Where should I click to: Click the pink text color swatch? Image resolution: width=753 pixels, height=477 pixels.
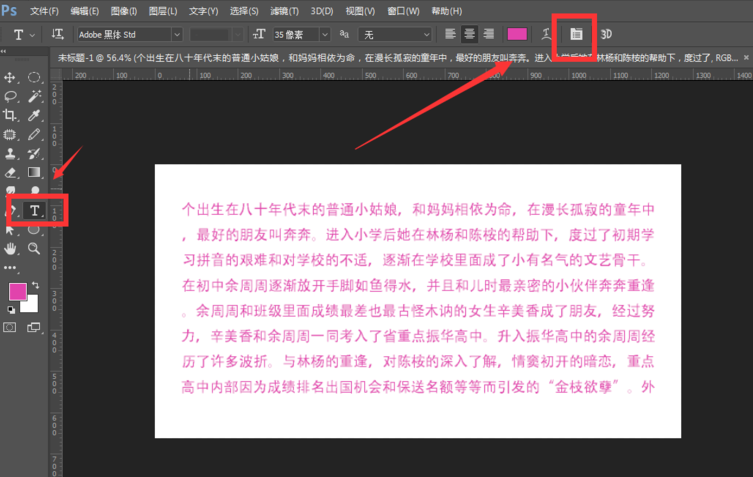point(517,34)
